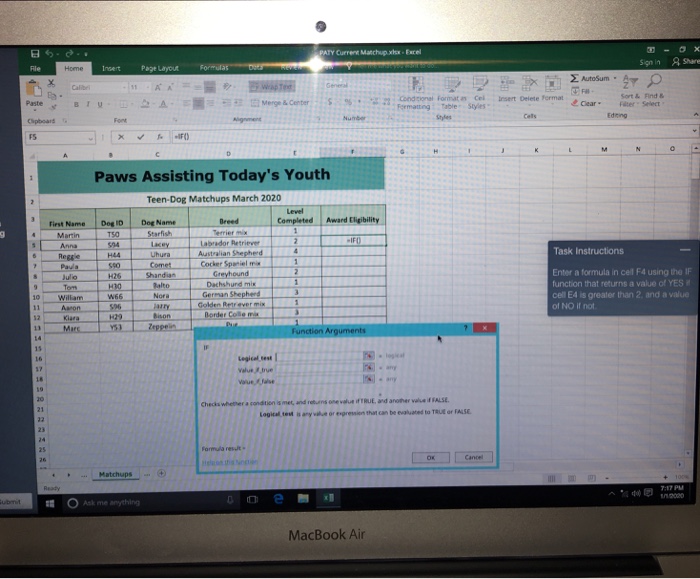Click the Format Painter brush icon

click(x=53, y=107)
